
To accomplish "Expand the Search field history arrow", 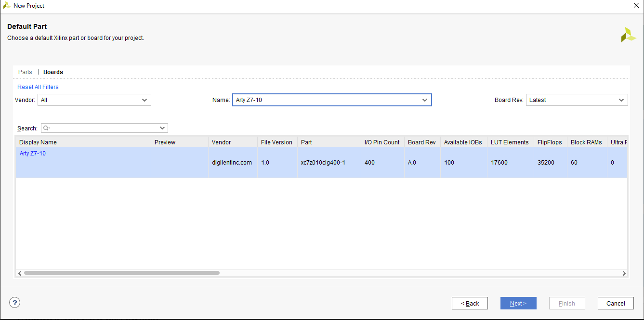I will (x=163, y=128).
